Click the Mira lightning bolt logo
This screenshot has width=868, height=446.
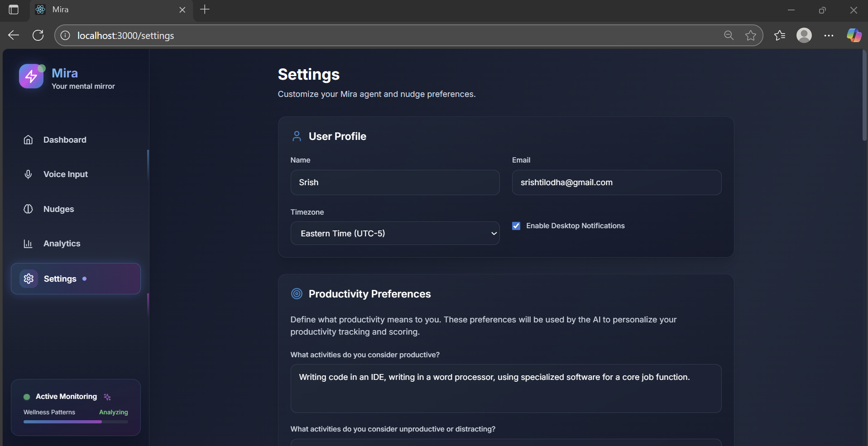31,77
